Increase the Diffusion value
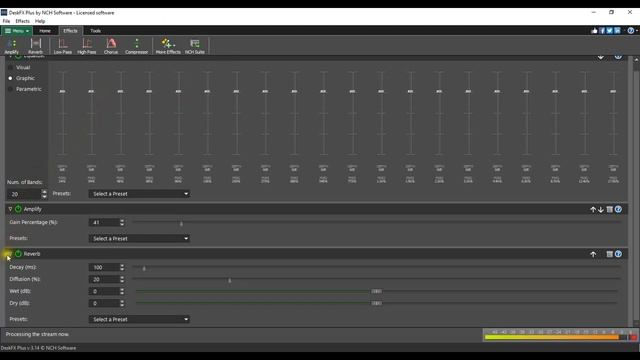 [x=122, y=277]
